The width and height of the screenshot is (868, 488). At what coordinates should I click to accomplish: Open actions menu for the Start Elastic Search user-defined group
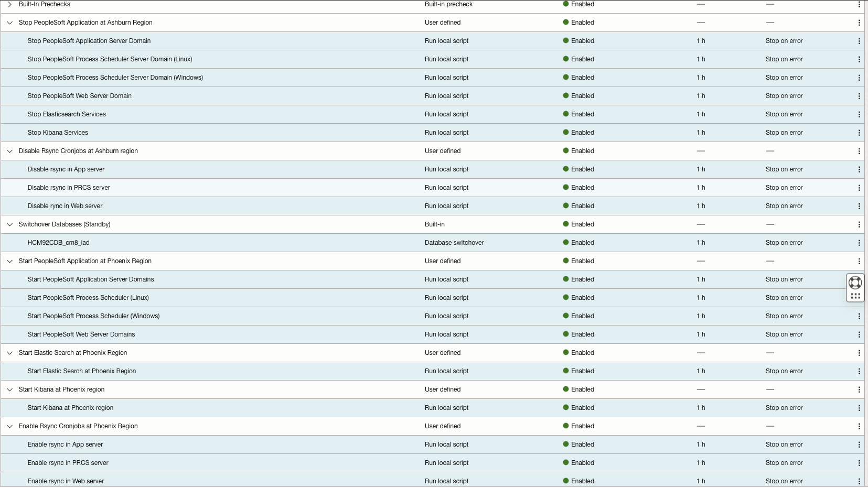pos(859,353)
